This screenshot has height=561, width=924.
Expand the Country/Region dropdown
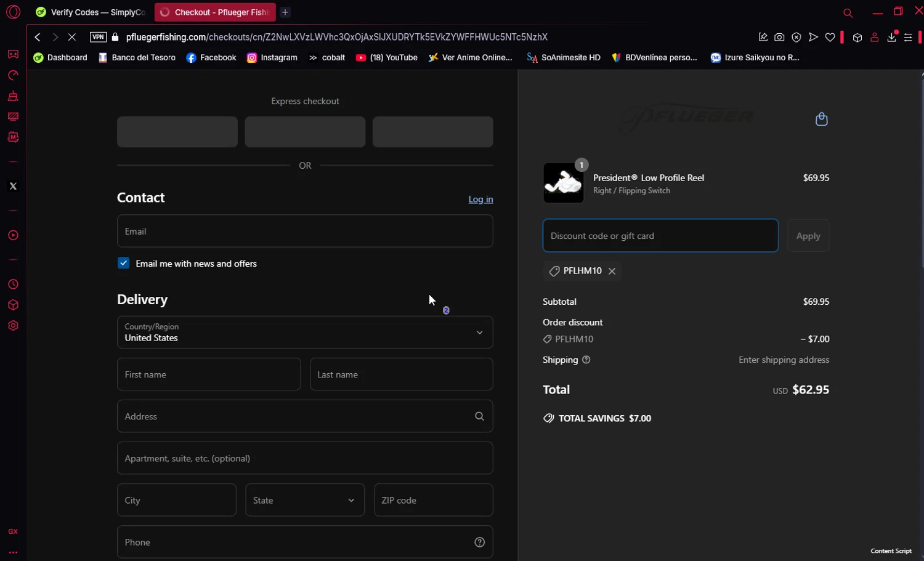click(x=305, y=333)
